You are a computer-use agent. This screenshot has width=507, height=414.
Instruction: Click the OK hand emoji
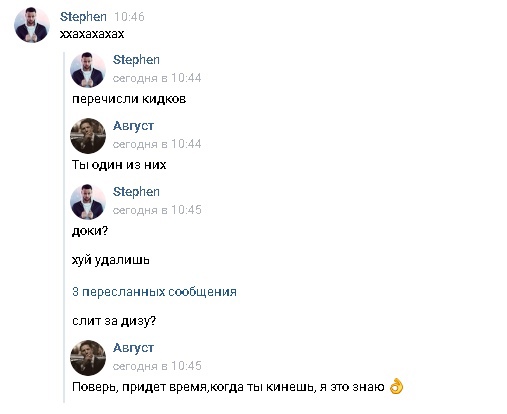[x=396, y=387]
